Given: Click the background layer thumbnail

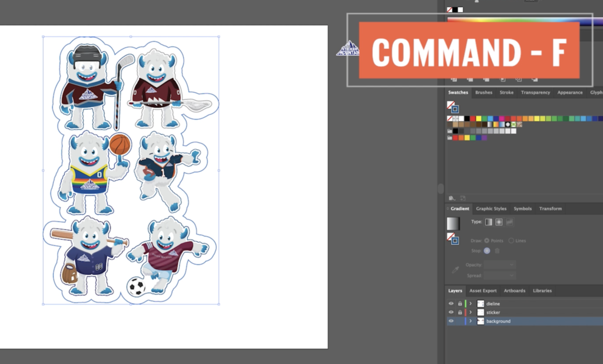Looking at the screenshot, I should click(x=481, y=321).
